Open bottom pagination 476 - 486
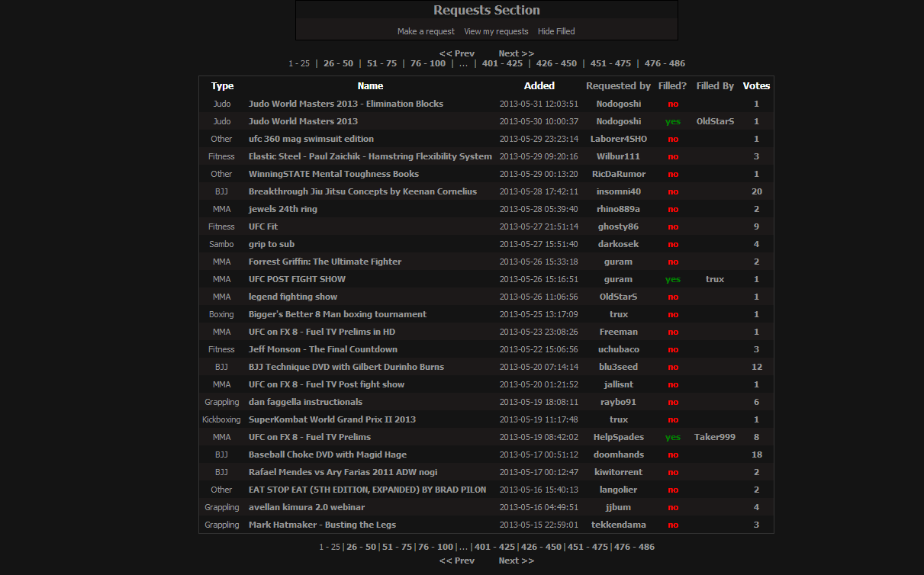 [x=634, y=547]
